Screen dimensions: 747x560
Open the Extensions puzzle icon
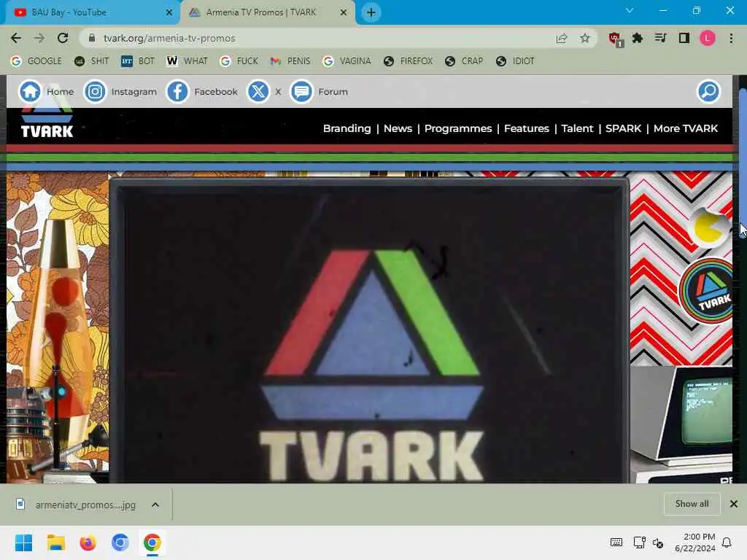pyautogui.click(x=638, y=38)
